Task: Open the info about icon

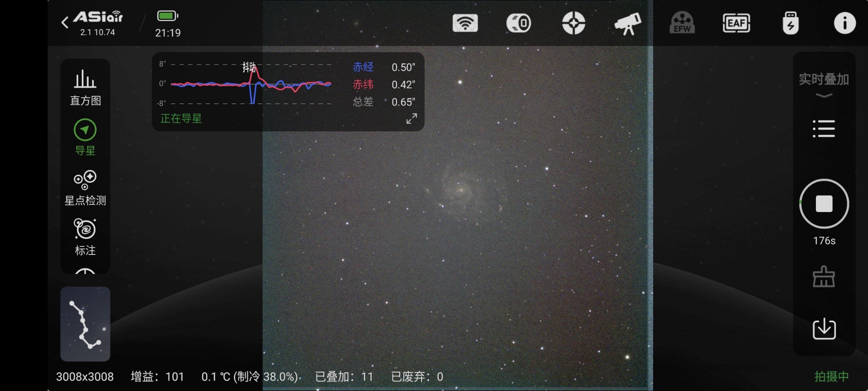Action: click(845, 23)
